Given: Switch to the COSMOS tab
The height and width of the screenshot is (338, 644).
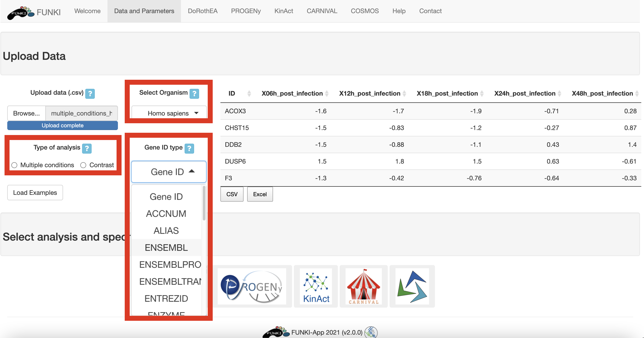Looking at the screenshot, I should (365, 11).
